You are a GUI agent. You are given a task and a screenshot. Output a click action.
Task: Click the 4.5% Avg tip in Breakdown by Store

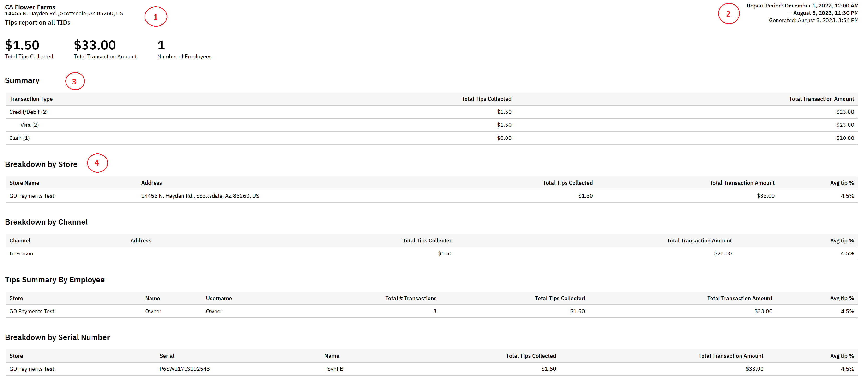tap(847, 196)
